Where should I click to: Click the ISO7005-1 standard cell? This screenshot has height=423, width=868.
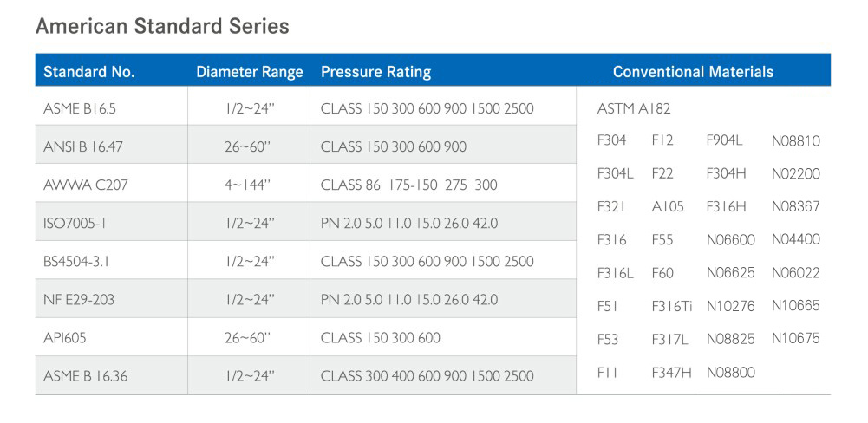[75, 224]
